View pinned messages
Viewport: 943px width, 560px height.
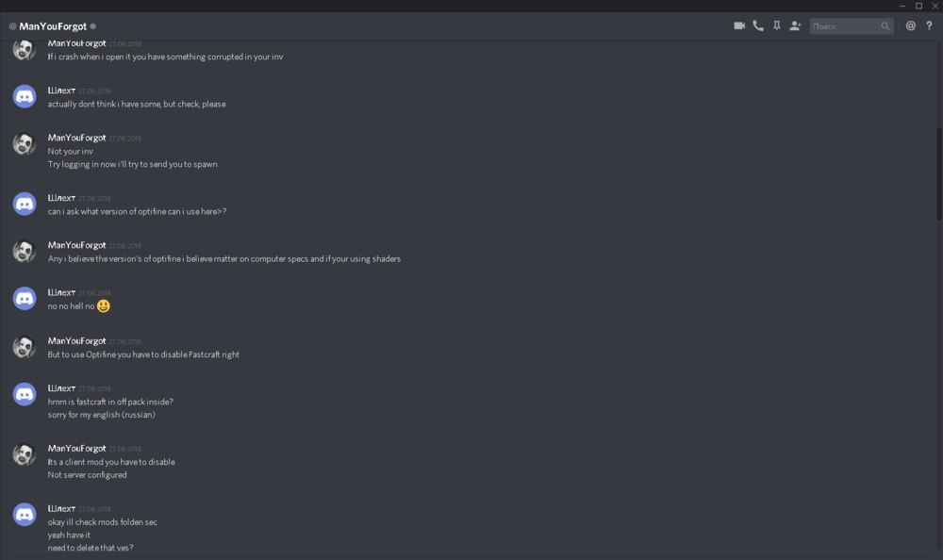pyautogui.click(x=776, y=25)
